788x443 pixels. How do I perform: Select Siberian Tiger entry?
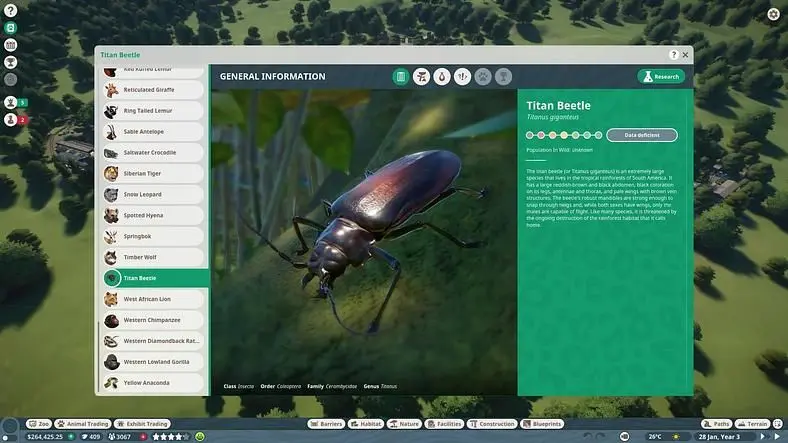(x=153, y=174)
